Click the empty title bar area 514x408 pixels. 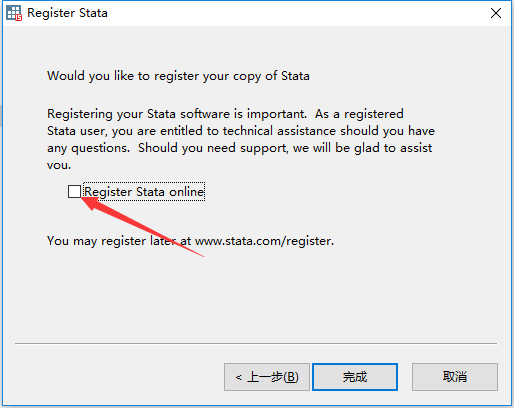pos(297,13)
